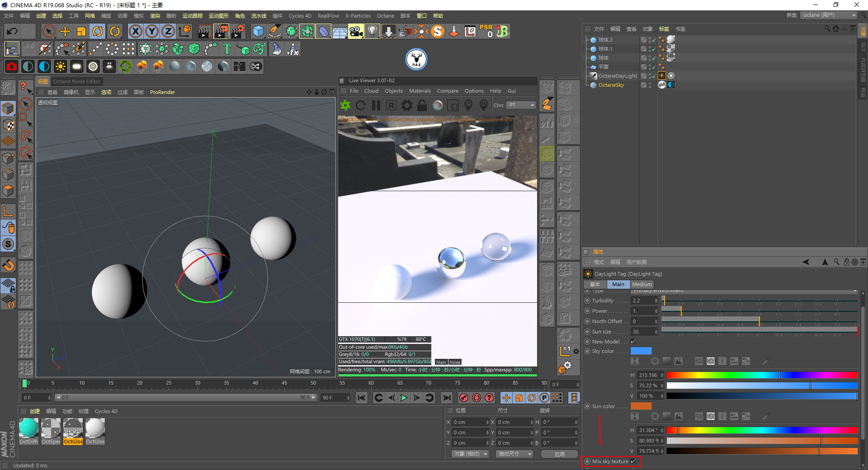The width and height of the screenshot is (868, 470).
Task: Click the Turbidity value stepper arrows
Action: click(656, 301)
